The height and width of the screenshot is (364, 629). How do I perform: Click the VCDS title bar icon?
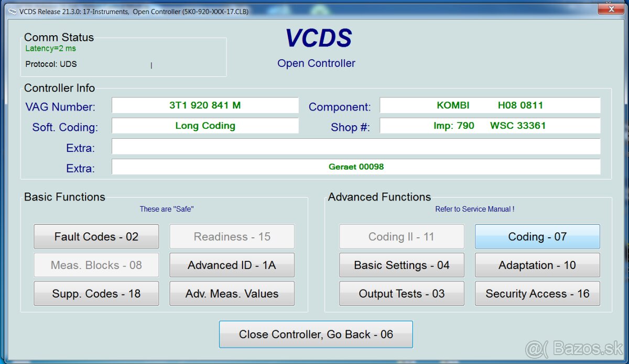click(x=13, y=11)
